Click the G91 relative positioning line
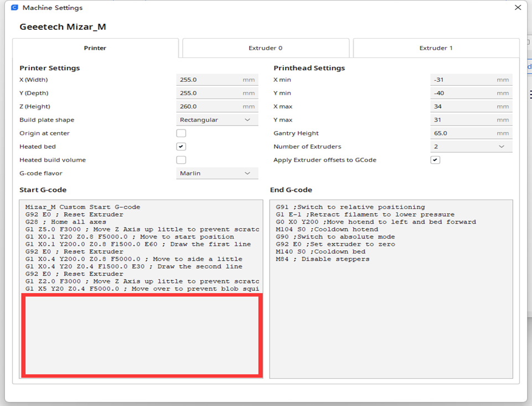Viewport: 532px width, 406px height. point(350,207)
